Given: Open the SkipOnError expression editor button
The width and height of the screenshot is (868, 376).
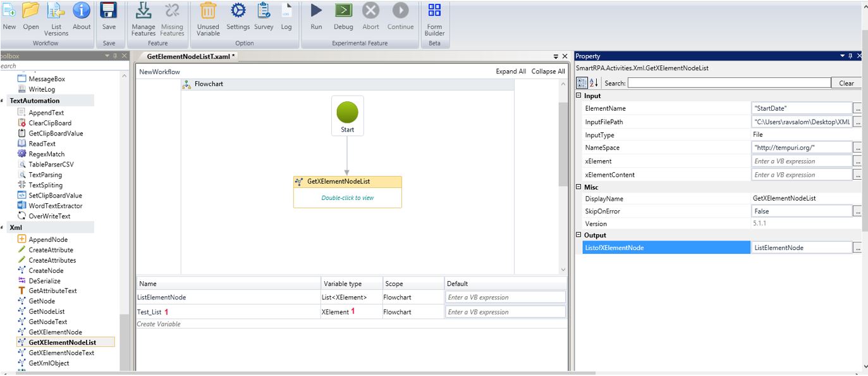Looking at the screenshot, I should (857, 211).
